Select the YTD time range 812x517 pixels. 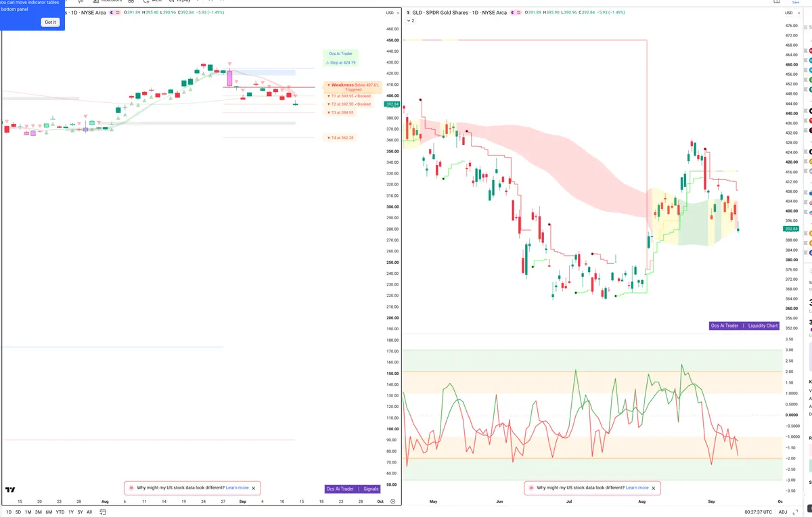point(60,512)
